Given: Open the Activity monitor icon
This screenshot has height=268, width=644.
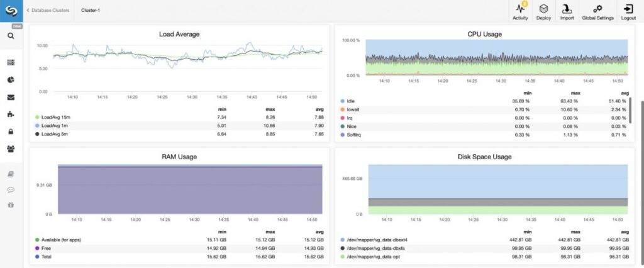Looking at the screenshot, I should pos(520,11).
